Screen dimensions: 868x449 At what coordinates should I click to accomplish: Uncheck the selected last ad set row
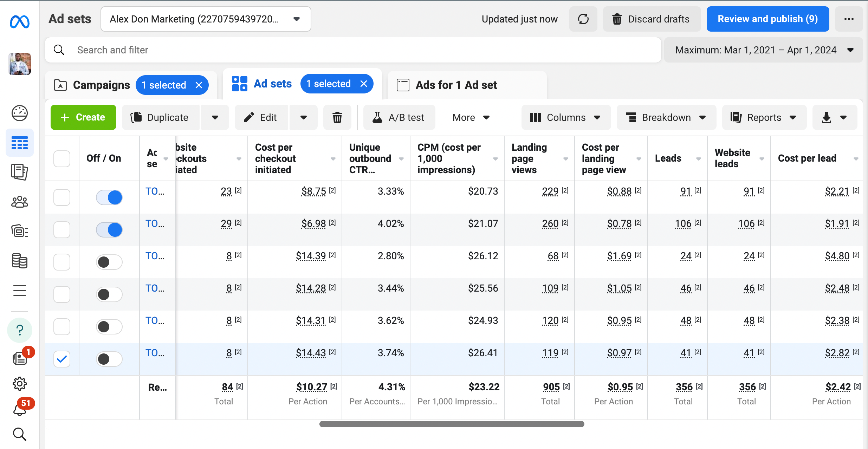tap(62, 359)
